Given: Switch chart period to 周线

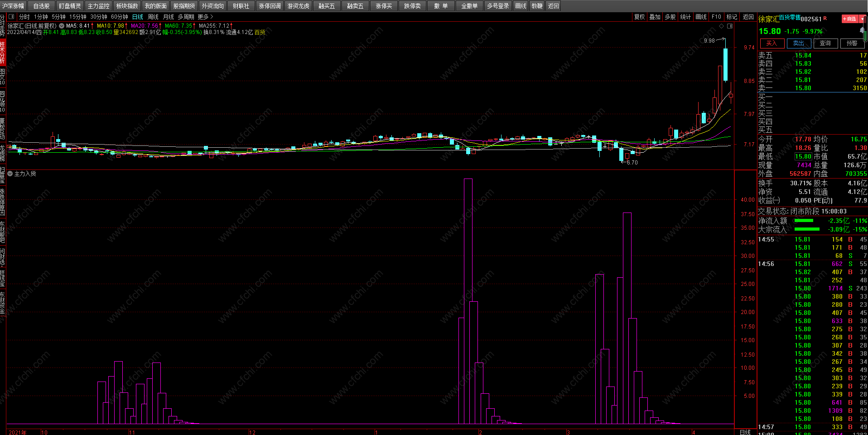Looking at the screenshot, I should point(153,17).
